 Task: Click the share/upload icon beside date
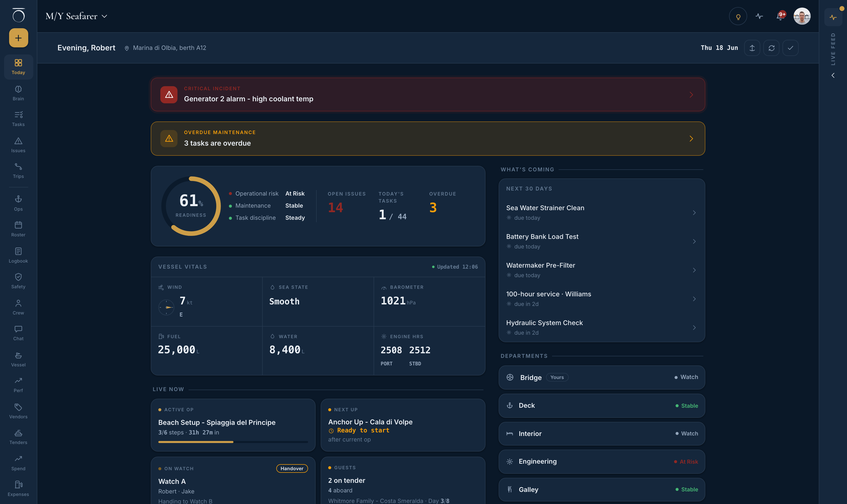752,48
